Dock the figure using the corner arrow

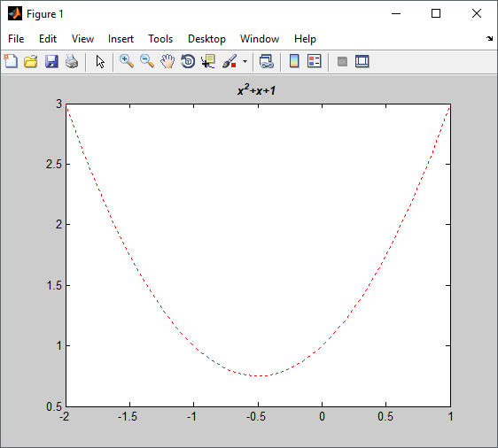(489, 38)
